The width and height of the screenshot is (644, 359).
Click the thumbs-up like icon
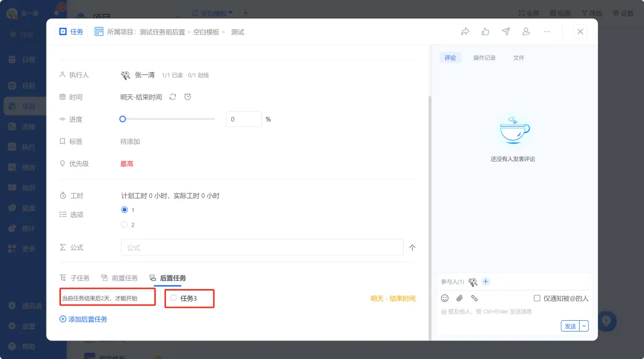point(485,32)
